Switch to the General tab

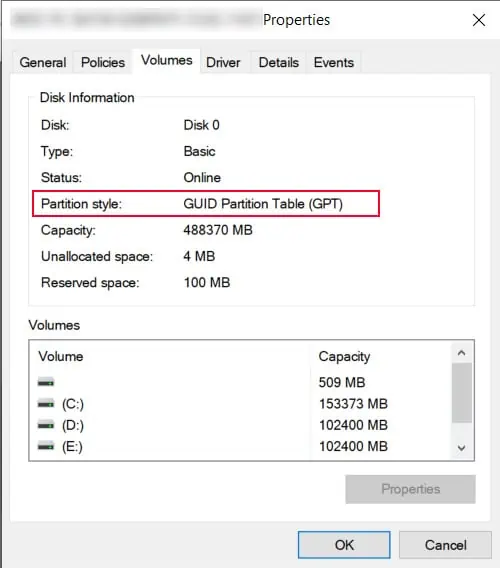tap(43, 62)
